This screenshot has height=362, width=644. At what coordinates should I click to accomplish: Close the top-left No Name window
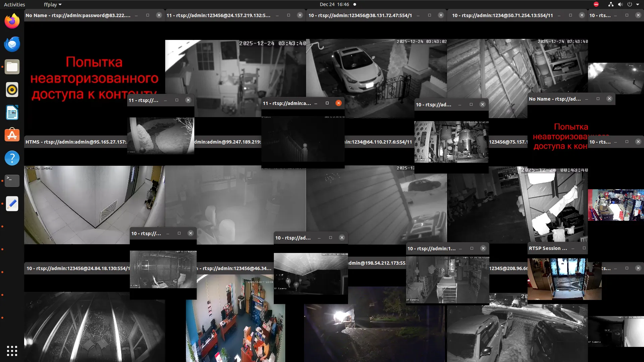[x=159, y=15]
